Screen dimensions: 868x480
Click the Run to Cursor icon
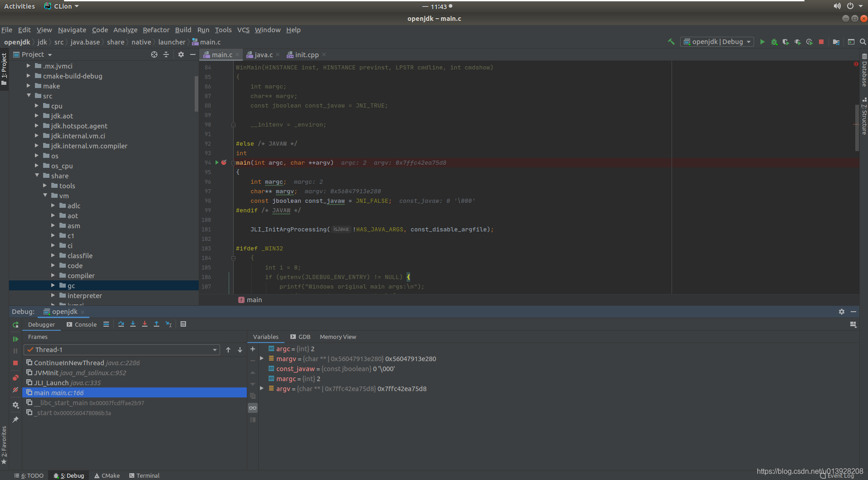[x=168, y=324]
